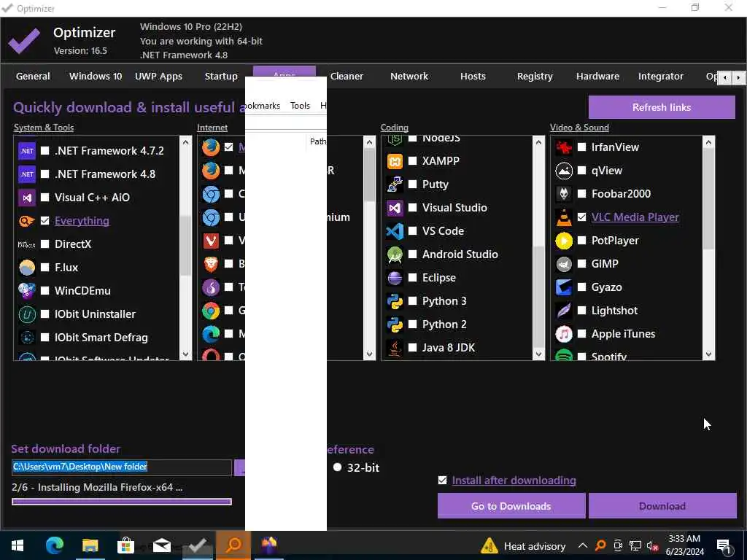Click the Download button
The image size is (747, 560).
click(662, 506)
